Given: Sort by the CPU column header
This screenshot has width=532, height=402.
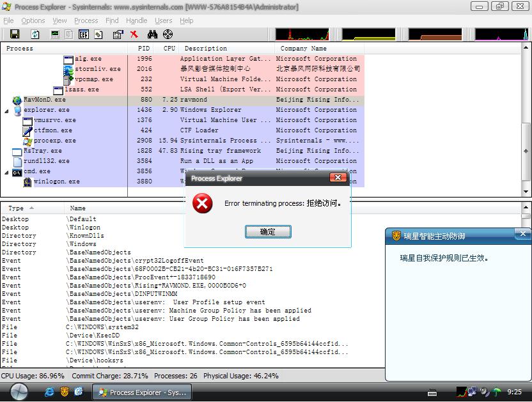Looking at the screenshot, I should point(167,49).
